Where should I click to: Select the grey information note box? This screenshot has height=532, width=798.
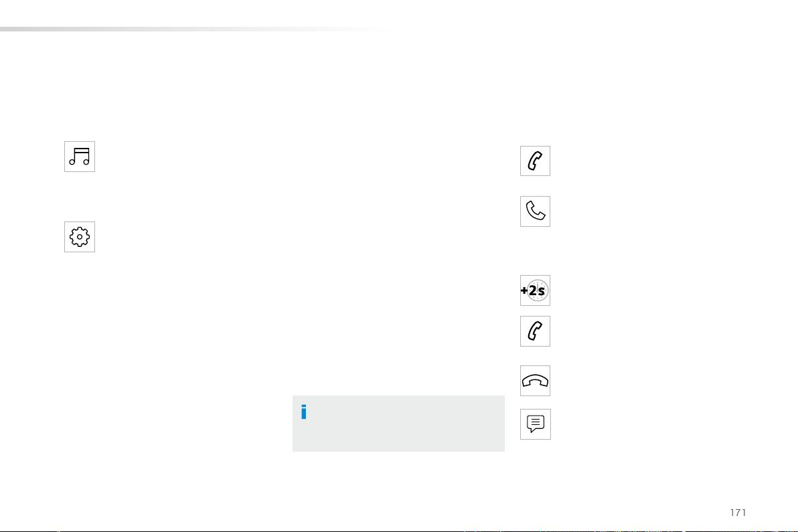(398, 423)
